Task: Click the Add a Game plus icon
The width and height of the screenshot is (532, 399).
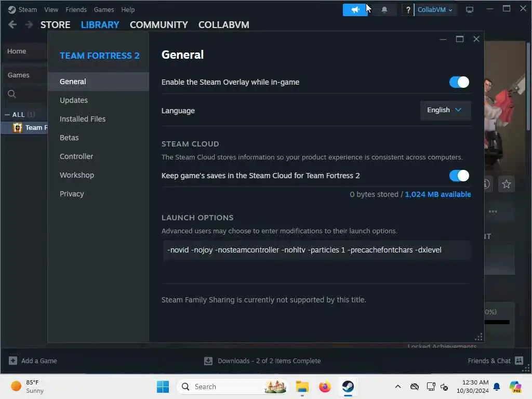Action: [x=13, y=361]
